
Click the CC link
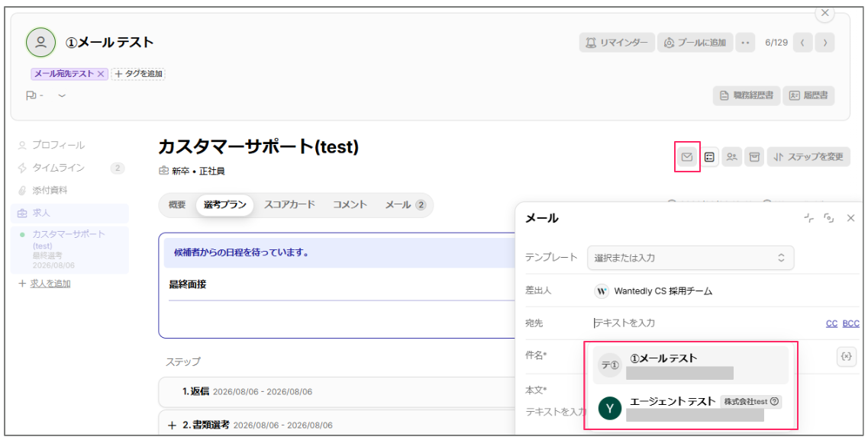(831, 323)
